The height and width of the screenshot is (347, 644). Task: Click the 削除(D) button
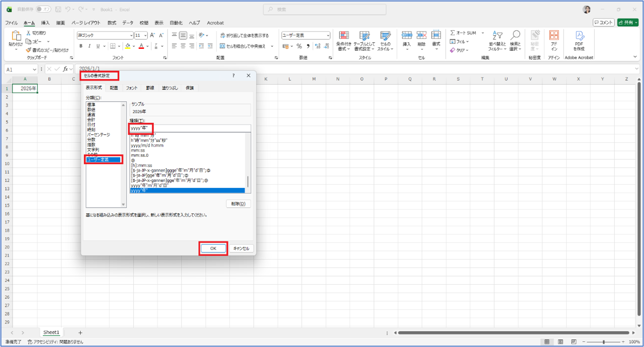click(x=238, y=204)
